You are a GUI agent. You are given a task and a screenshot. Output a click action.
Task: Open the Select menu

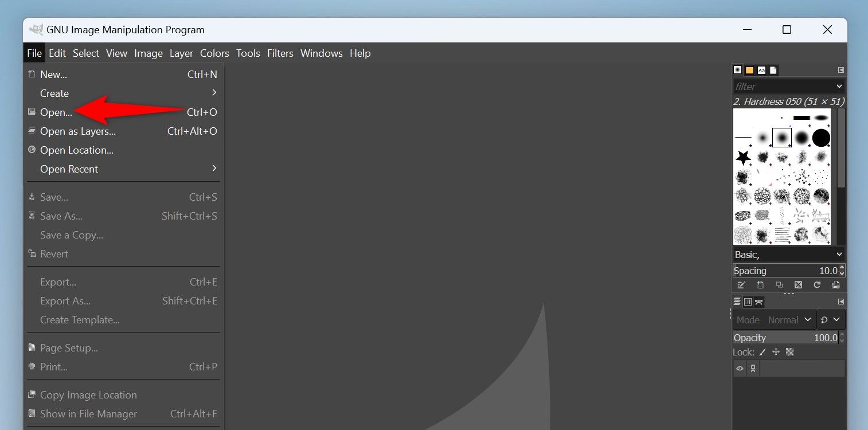86,53
